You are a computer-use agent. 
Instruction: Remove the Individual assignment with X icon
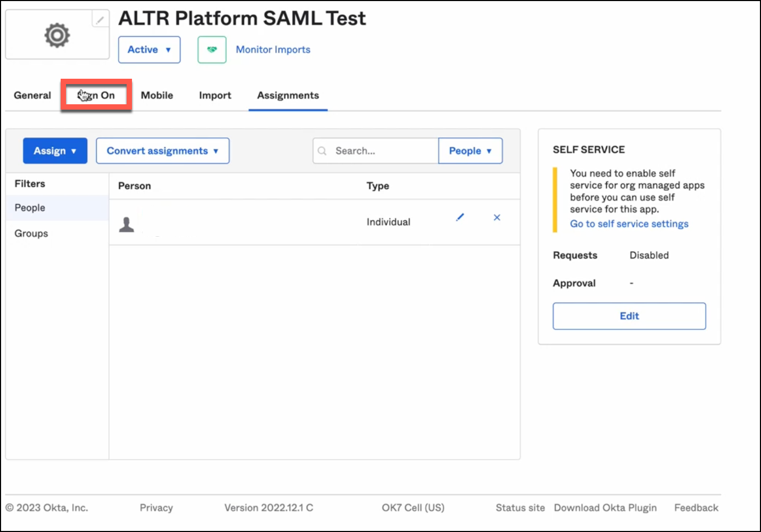tap(497, 217)
